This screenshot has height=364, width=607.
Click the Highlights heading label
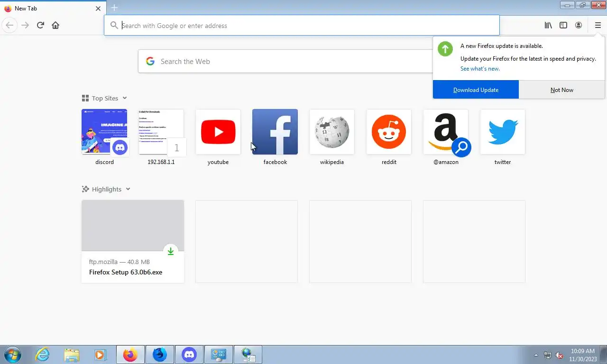[x=107, y=189]
